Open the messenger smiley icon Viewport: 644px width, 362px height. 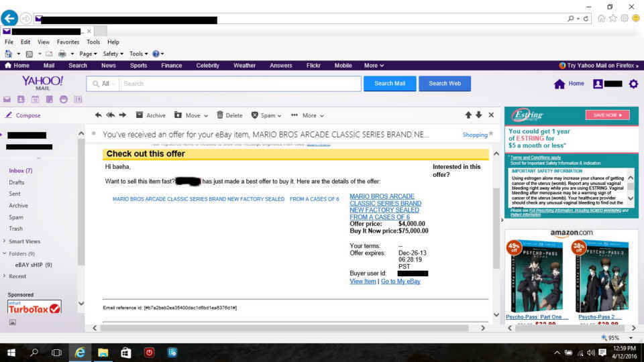tap(64, 99)
